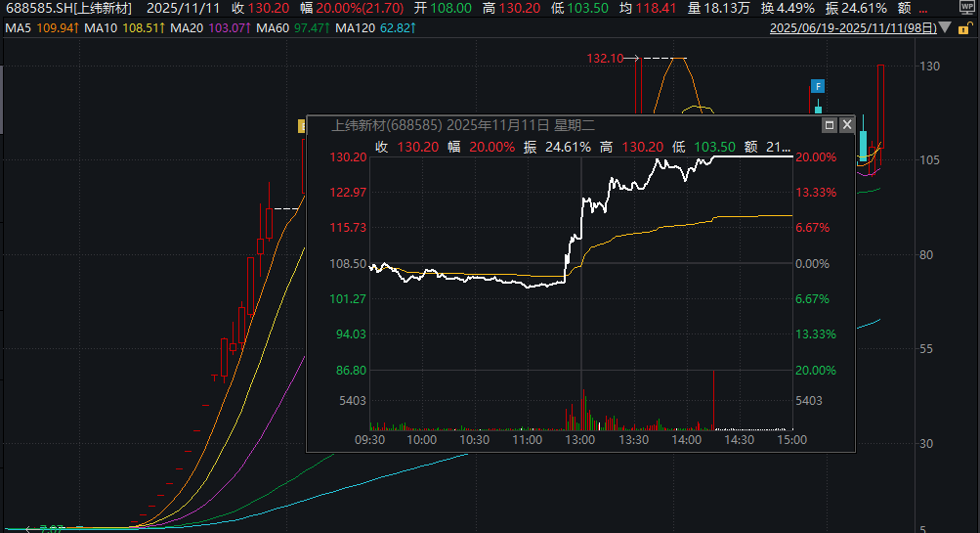The height and width of the screenshot is (533, 980).
Task: Click the yellow marker left of the popup
Action: coord(302,125)
